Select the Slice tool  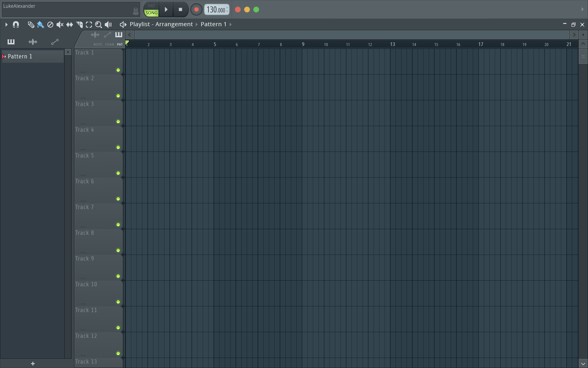(79, 25)
